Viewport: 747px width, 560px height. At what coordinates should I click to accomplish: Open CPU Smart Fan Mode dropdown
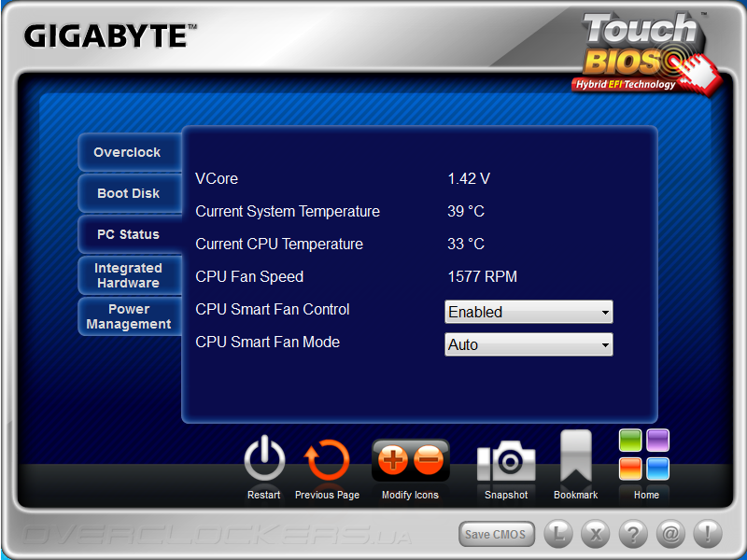click(529, 344)
